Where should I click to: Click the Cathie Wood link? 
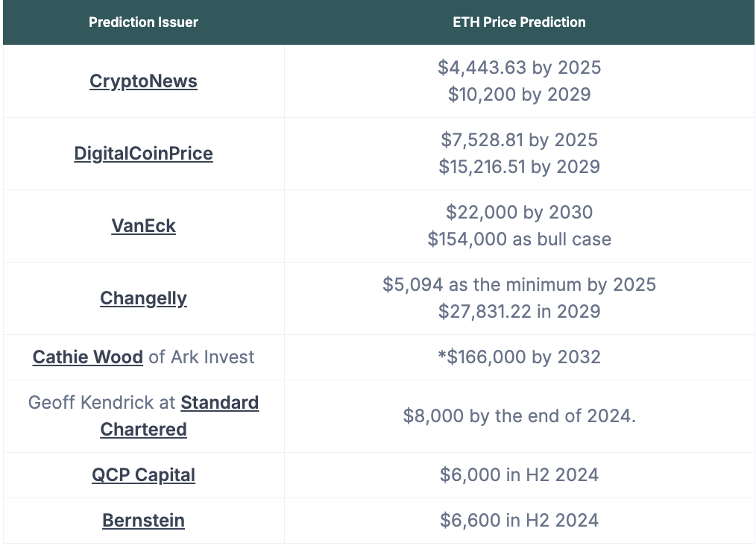coord(88,357)
